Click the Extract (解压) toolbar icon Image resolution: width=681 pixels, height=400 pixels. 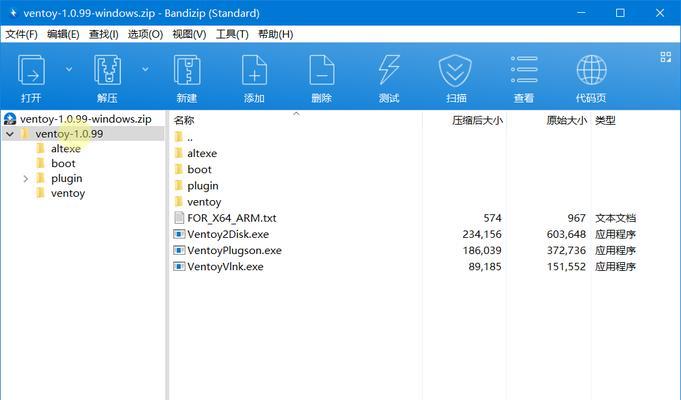coord(107,70)
